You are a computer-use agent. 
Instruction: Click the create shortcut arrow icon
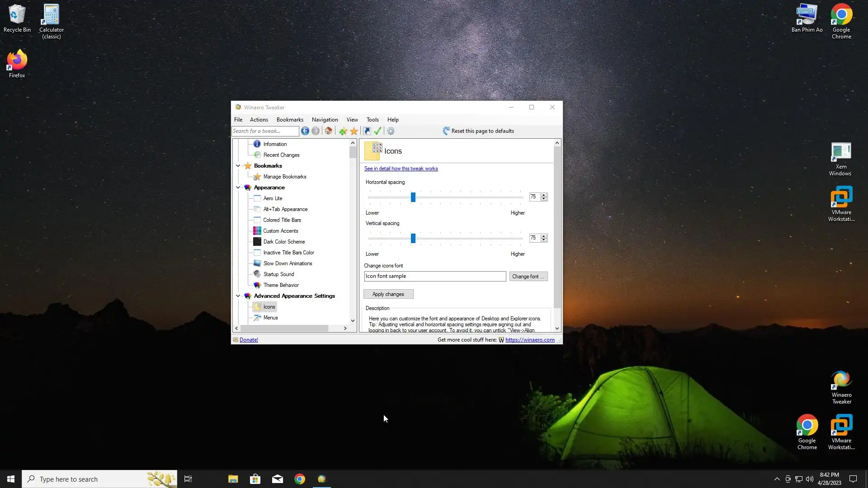point(367,131)
